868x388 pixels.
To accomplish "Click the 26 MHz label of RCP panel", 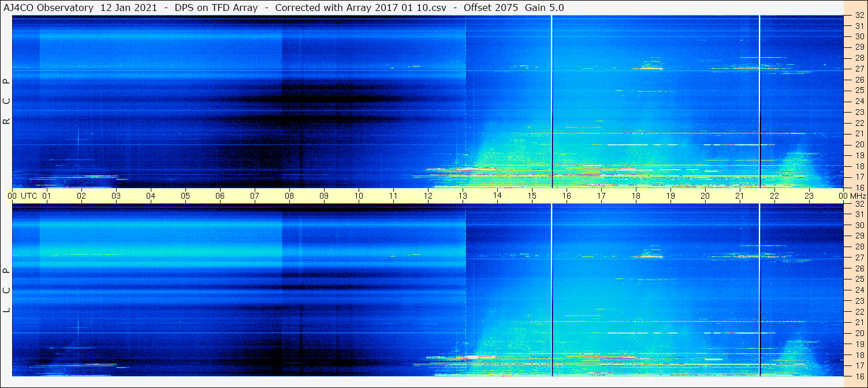I will [x=859, y=80].
